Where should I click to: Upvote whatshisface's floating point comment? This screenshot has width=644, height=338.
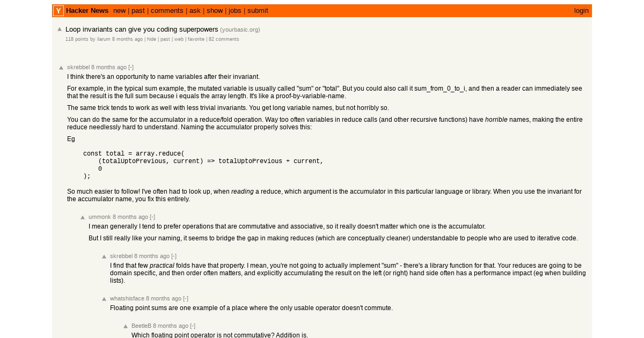[104, 299]
